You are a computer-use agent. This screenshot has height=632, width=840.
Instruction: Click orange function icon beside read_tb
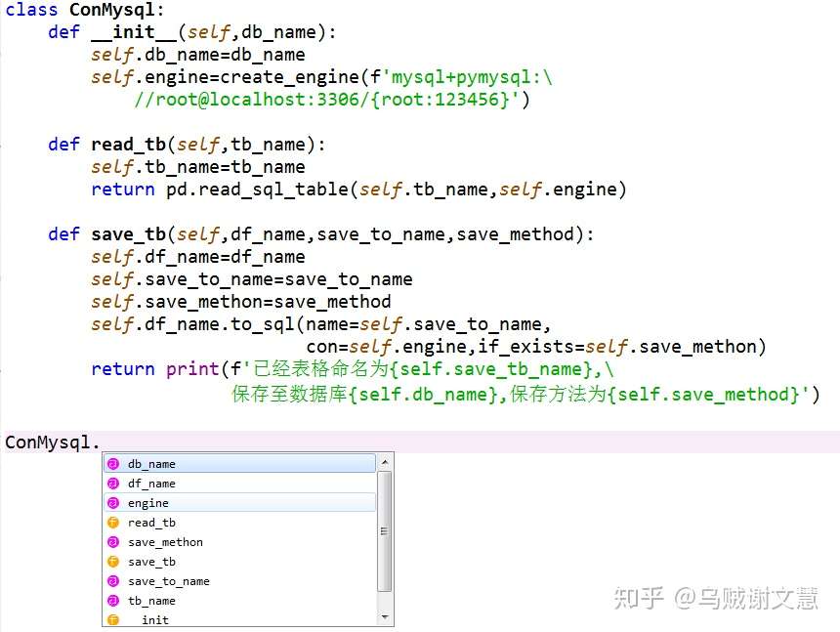click(x=113, y=523)
